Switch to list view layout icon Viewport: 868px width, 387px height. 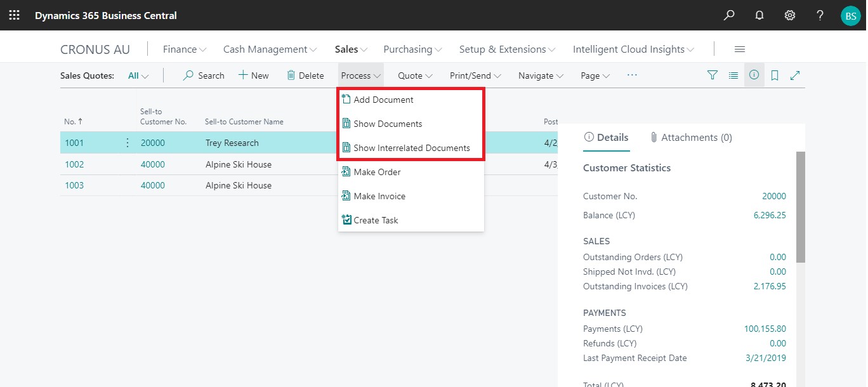733,75
